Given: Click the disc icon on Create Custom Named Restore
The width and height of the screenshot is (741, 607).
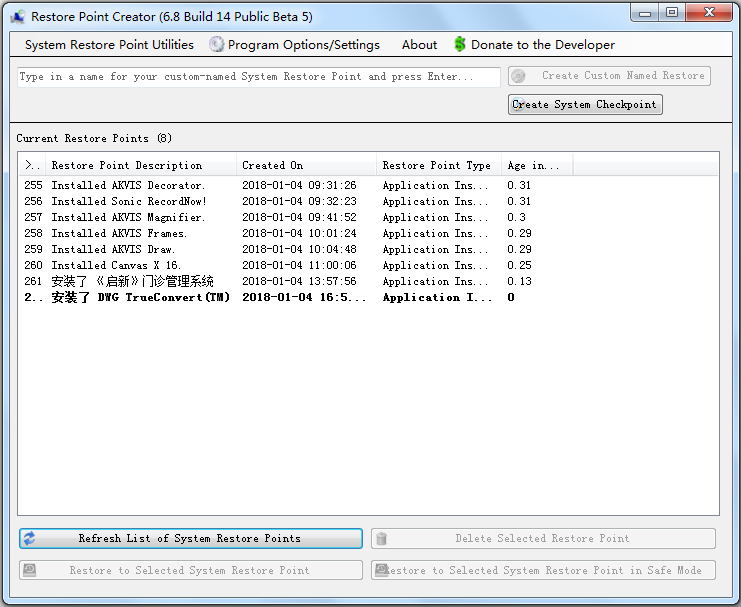Looking at the screenshot, I should 518,76.
